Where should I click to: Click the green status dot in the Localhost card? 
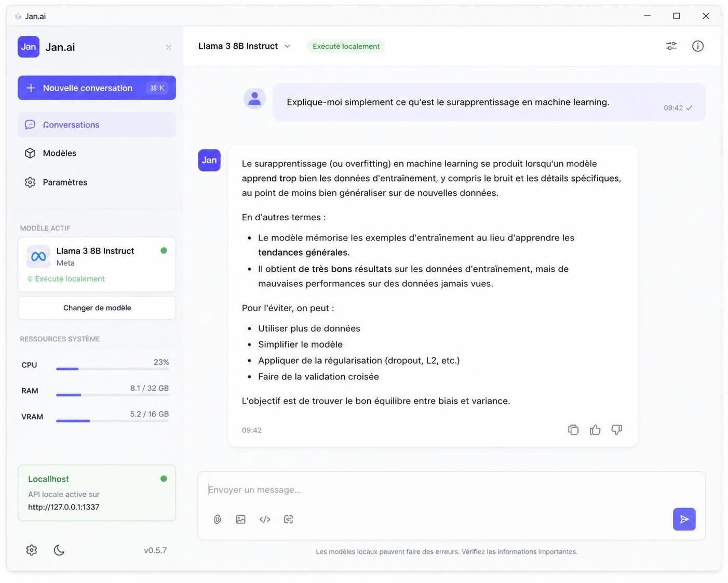point(164,479)
